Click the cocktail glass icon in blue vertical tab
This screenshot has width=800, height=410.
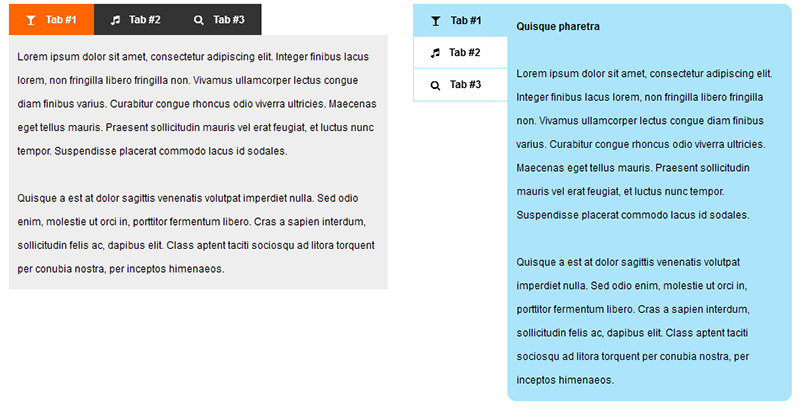[436, 21]
